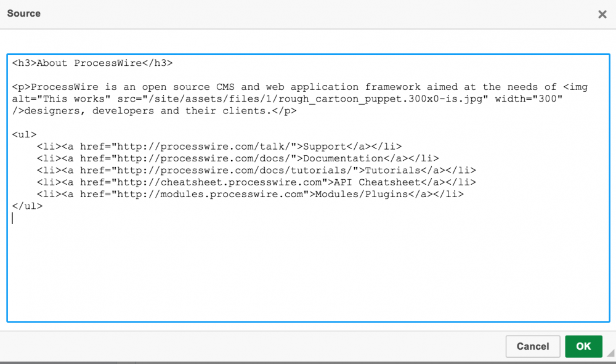Click the Support list item line
Image resolution: width=616 pixels, height=364 pixels.
tap(219, 147)
